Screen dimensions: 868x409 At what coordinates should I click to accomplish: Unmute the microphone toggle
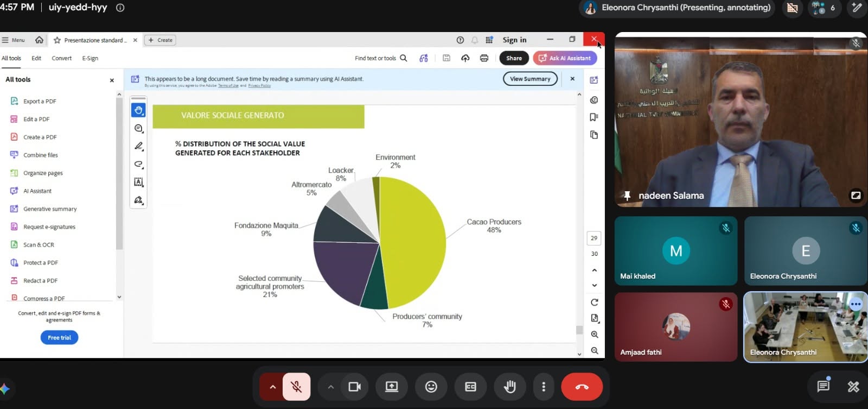pyautogui.click(x=296, y=387)
